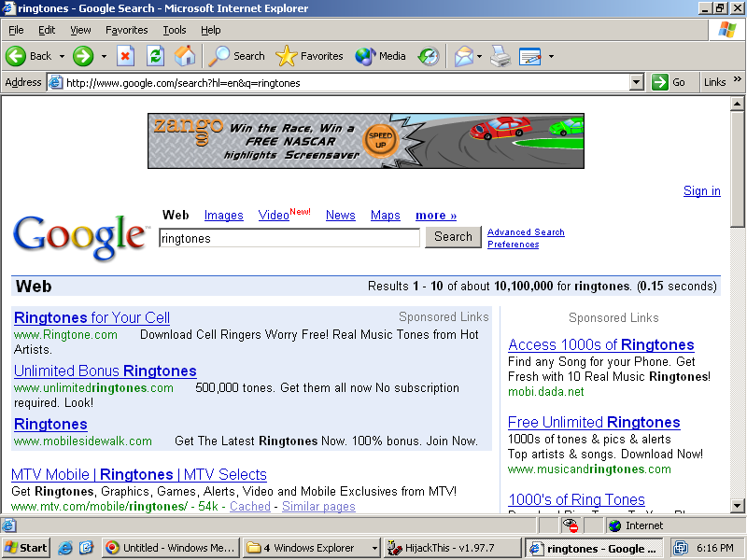Open the Favorites star in the toolbar
Image resolution: width=747 pixels, height=560 pixels.
click(309, 56)
